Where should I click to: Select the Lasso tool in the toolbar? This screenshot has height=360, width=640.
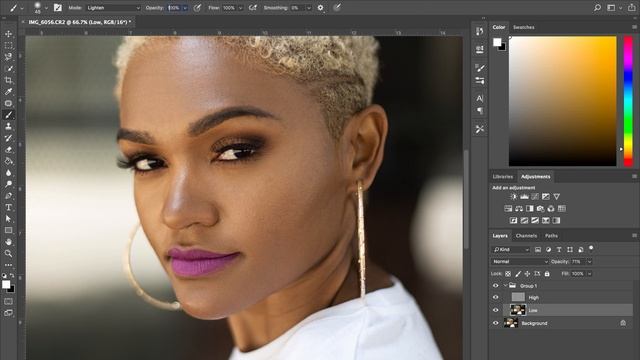8,57
